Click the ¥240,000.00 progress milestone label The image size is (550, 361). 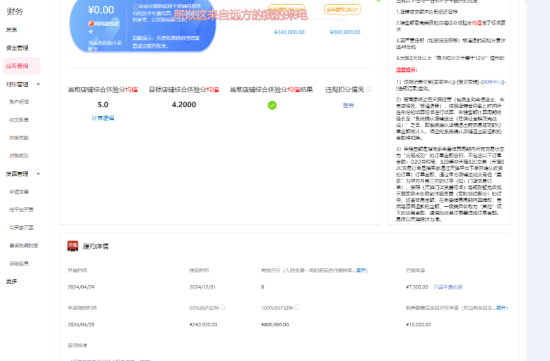(x=289, y=32)
